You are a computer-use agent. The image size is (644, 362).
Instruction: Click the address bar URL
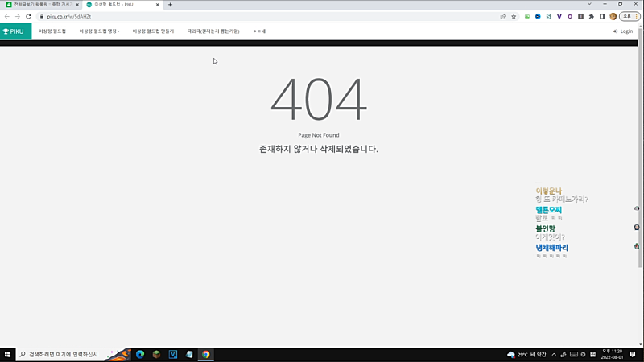click(x=69, y=16)
